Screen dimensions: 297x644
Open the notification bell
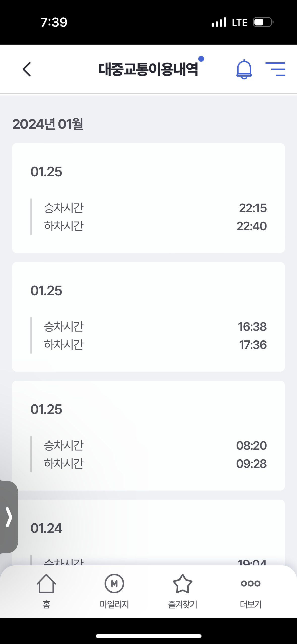tap(244, 69)
